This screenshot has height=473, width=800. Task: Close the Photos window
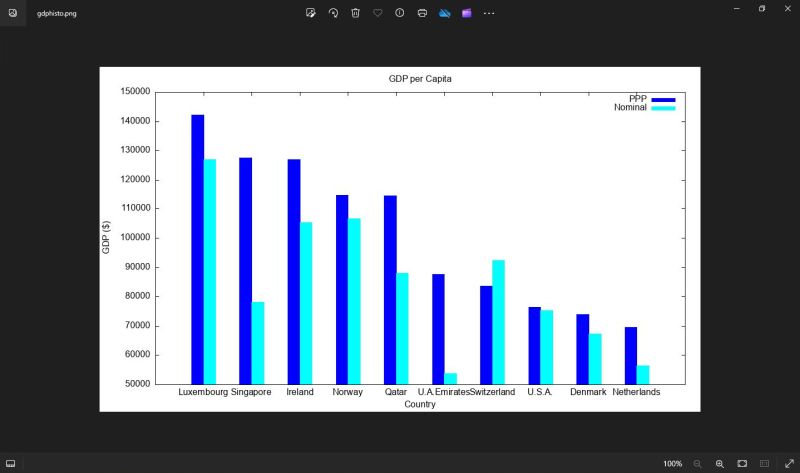(x=787, y=9)
